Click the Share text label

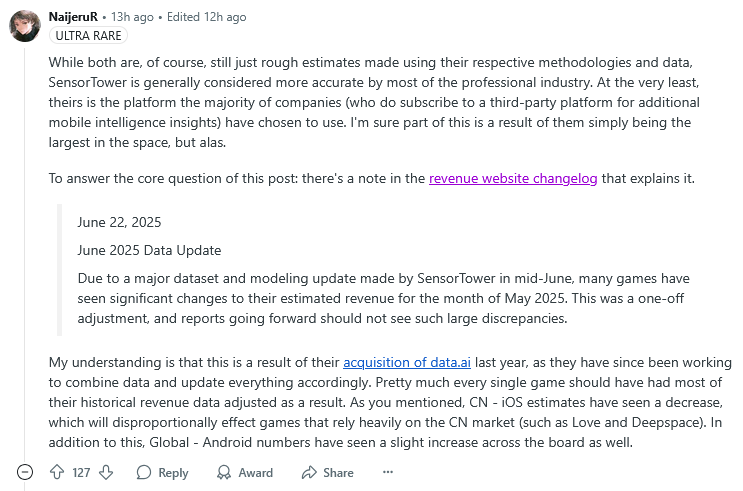click(338, 473)
